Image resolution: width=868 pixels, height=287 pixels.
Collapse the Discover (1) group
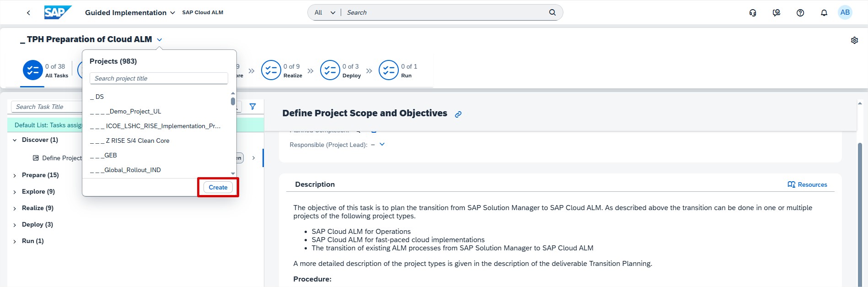point(15,140)
